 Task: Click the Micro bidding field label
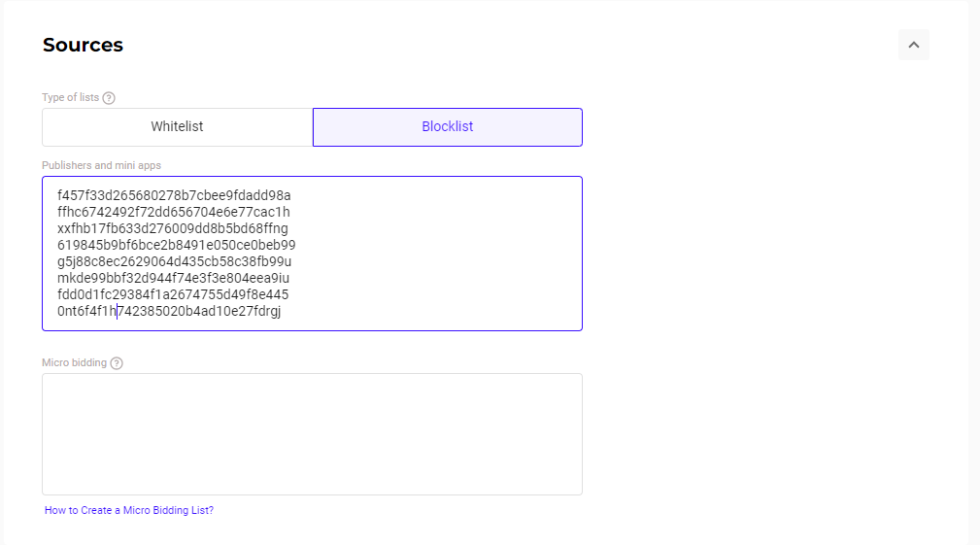(74, 363)
